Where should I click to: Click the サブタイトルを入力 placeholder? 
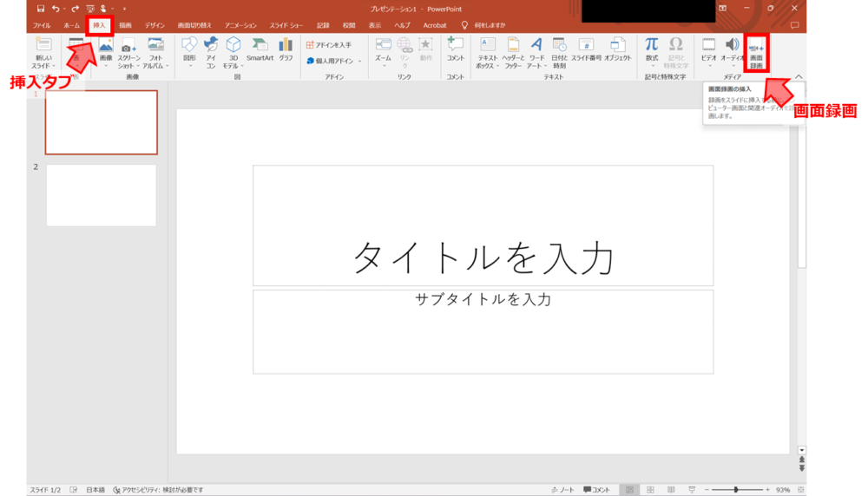pyautogui.click(x=483, y=332)
